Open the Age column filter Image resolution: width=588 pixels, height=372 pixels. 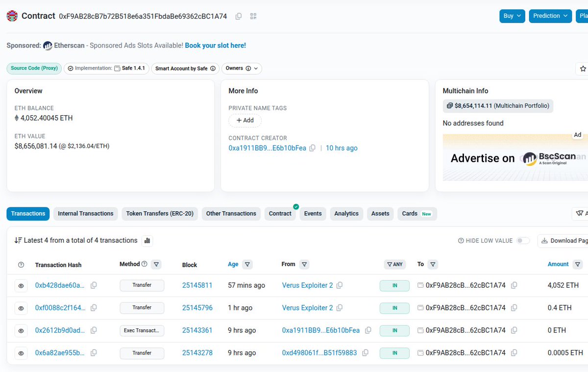tap(247, 264)
